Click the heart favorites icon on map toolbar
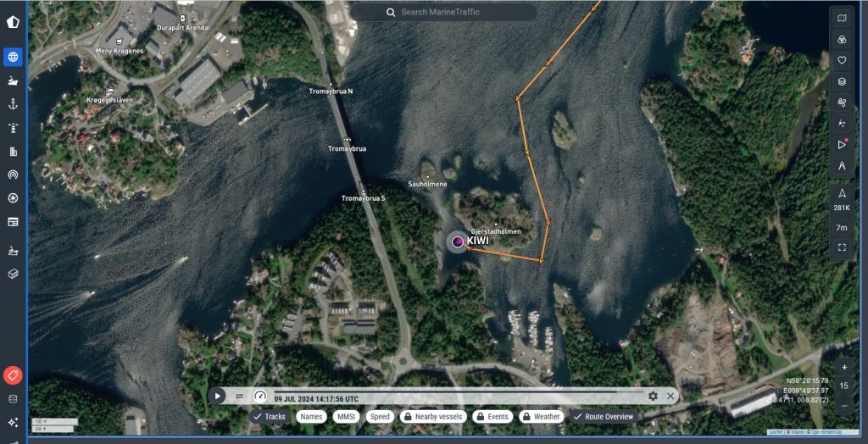This screenshot has height=444, width=868. 842,60
